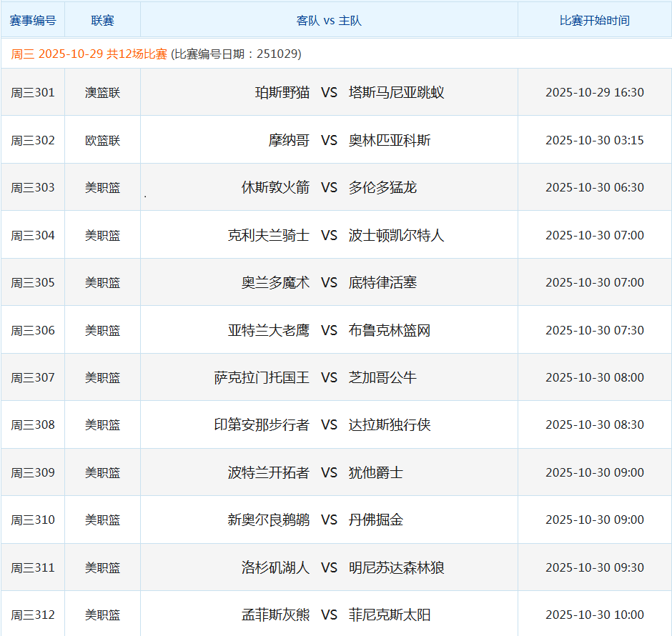Select 洛杉矶湖人 away team
The height and width of the screenshot is (636, 672).
tap(275, 567)
